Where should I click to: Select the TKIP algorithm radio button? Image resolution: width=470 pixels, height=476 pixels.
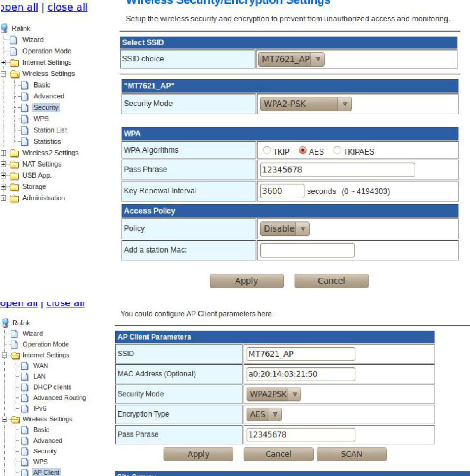click(267, 151)
